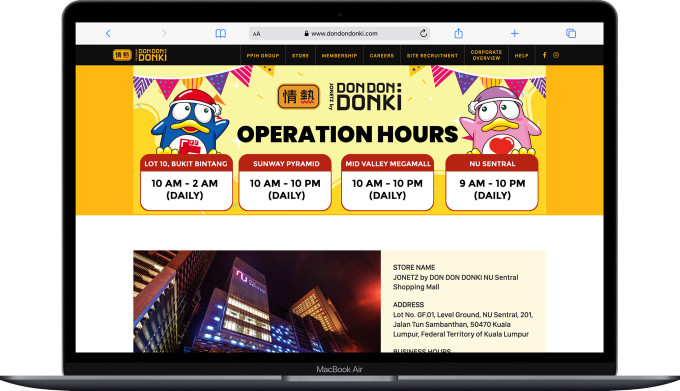
Task: Click the pink penguin mascot Donko
Action: (500, 121)
